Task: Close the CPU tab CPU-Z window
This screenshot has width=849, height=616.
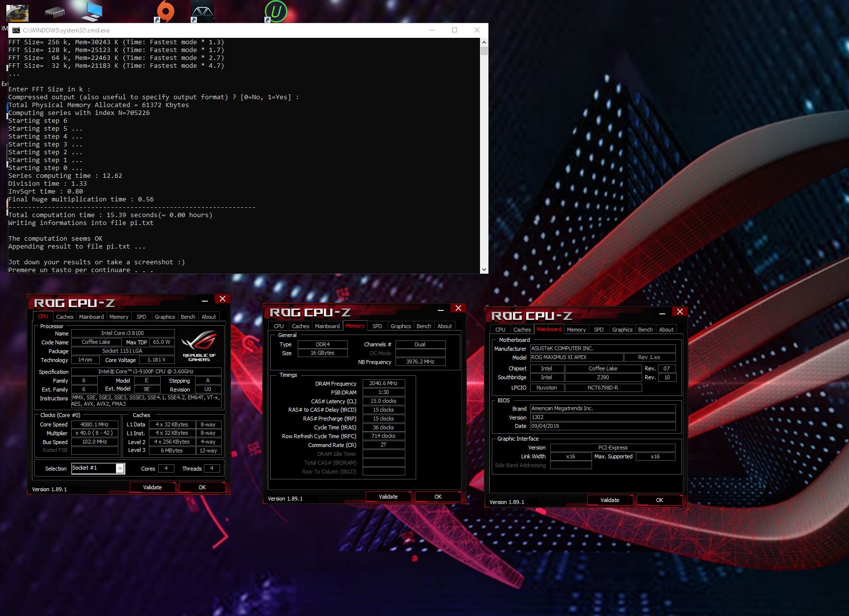Action: tap(223, 299)
